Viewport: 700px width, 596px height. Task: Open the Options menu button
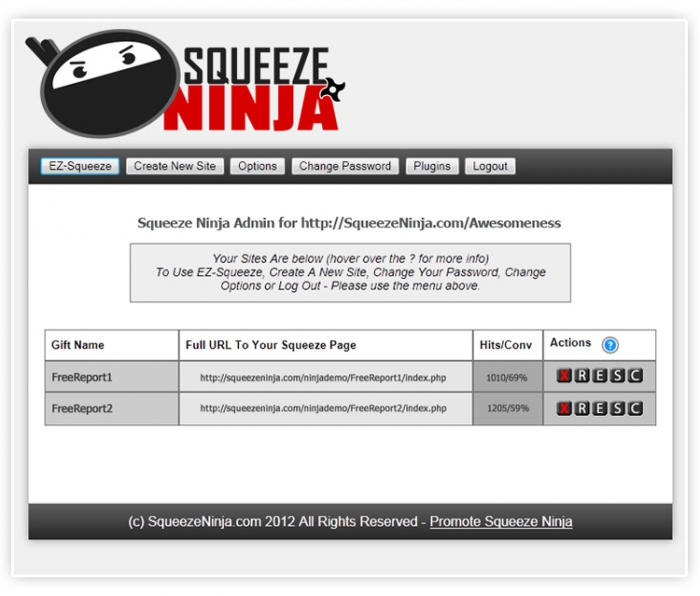coord(257,166)
